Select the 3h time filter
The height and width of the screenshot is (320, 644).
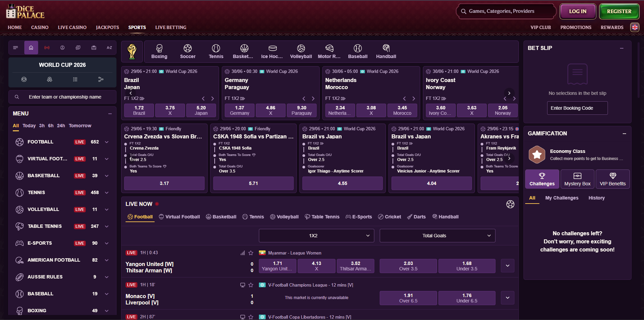(x=42, y=126)
